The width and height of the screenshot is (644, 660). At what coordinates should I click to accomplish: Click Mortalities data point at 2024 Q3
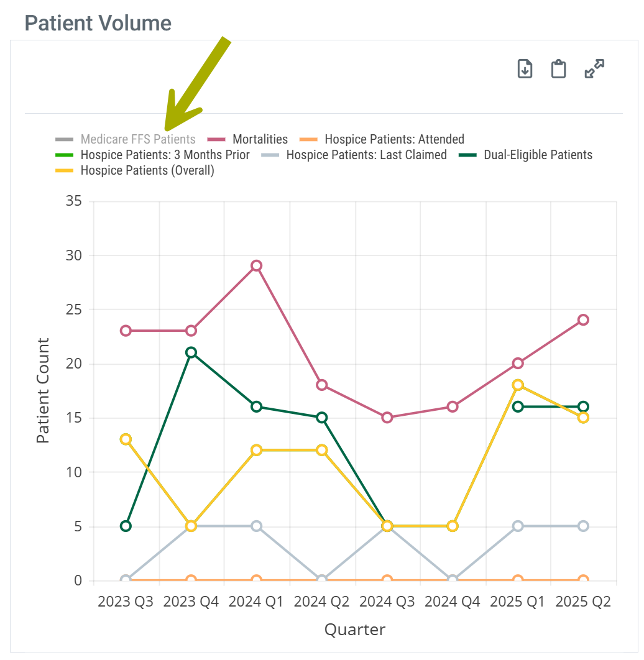[387, 418]
